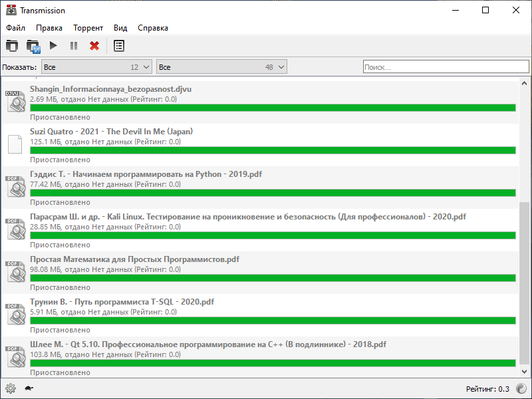Click the 28.85 МБ size line

[105, 227]
